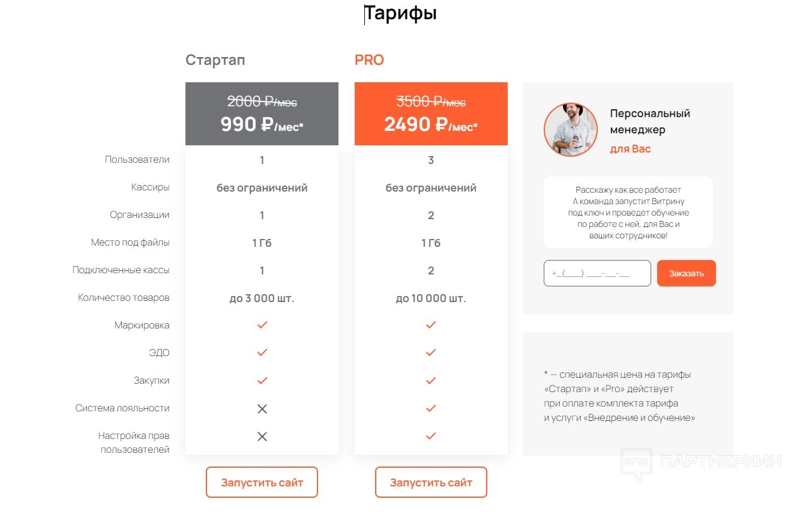Click the Партнеркин watermark logo icon
The width and height of the screenshot is (812, 514).
click(636, 464)
